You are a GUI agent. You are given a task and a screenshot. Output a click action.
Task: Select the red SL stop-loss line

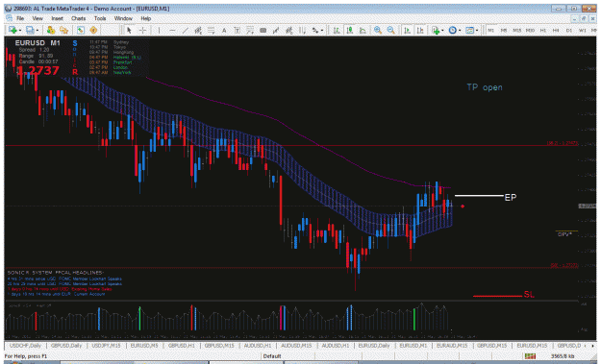click(x=497, y=296)
